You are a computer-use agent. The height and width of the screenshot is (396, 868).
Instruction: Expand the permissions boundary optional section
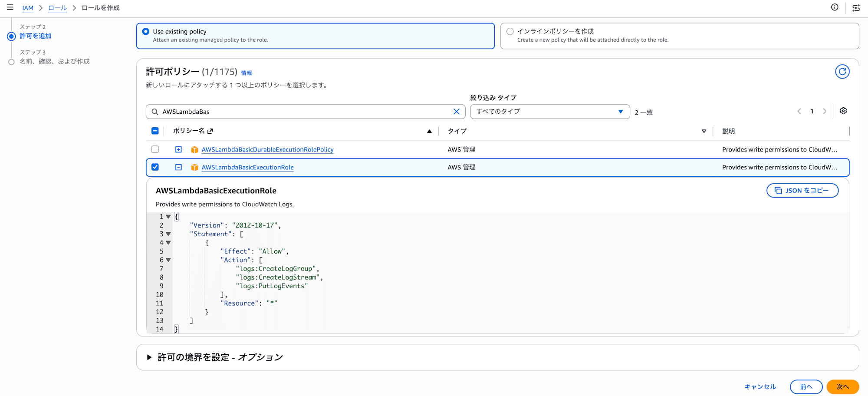tap(149, 357)
